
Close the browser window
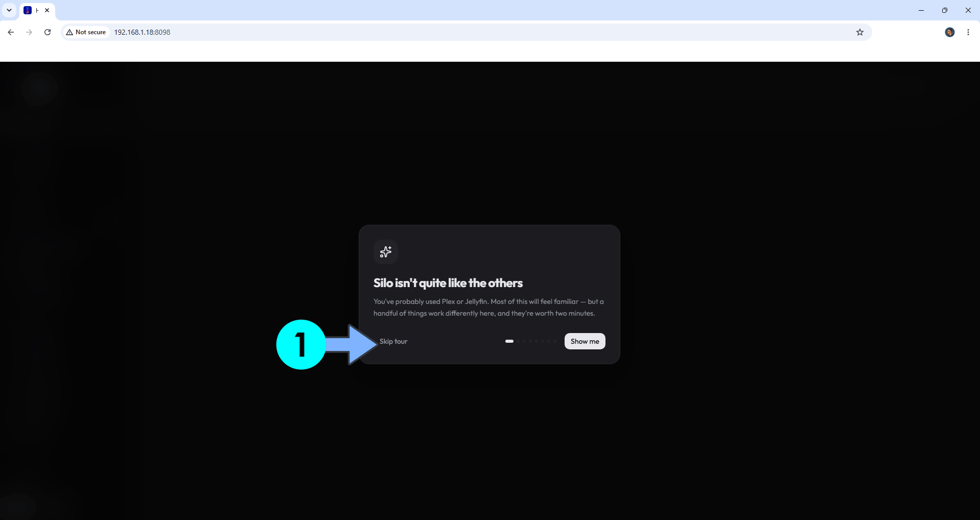tap(968, 10)
